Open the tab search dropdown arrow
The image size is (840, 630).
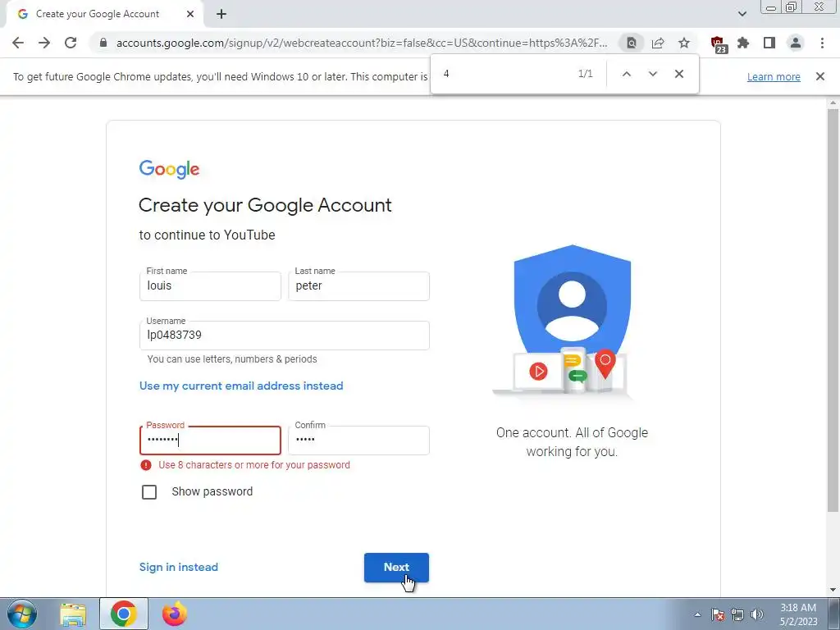pyautogui.click(x=742, y=15)
